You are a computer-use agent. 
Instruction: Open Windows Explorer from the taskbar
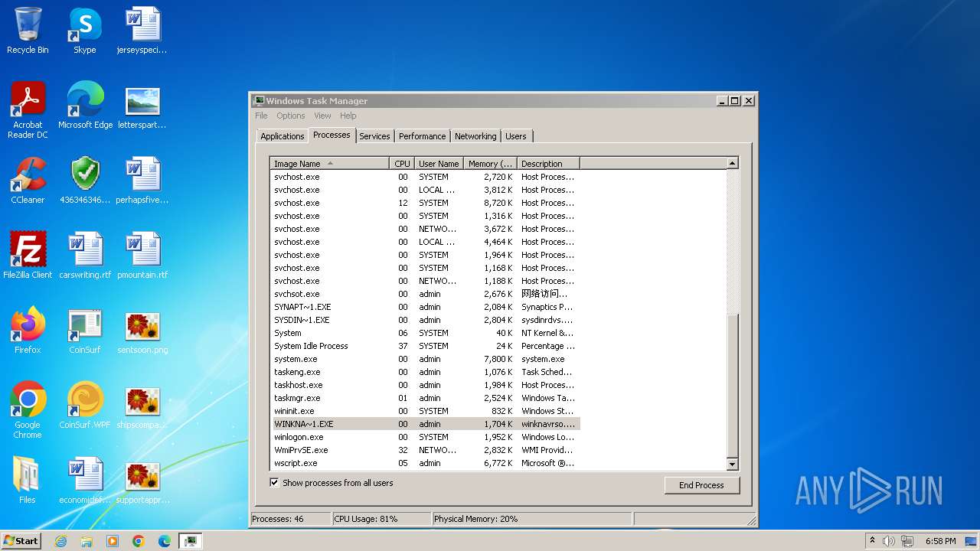87,541
